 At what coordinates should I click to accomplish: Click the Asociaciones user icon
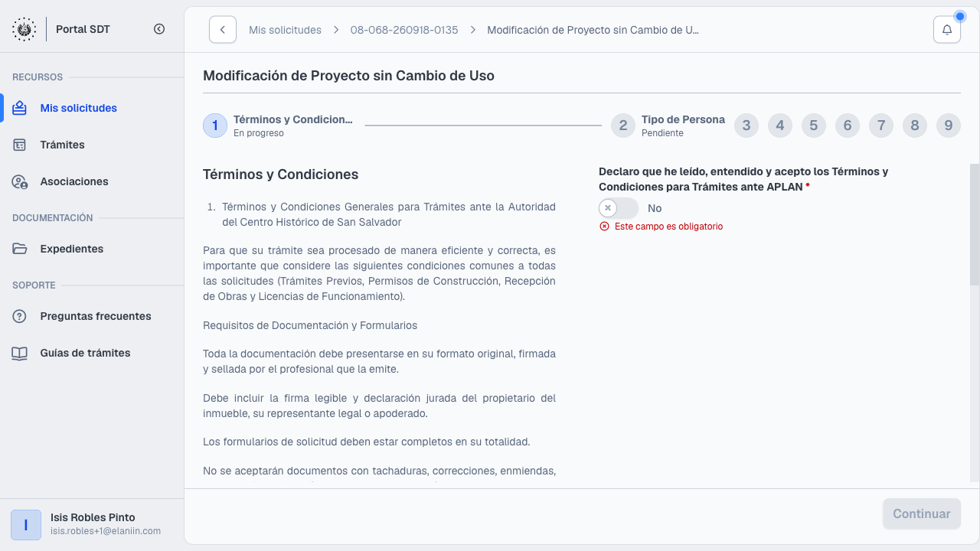click(x=20, y=181)
